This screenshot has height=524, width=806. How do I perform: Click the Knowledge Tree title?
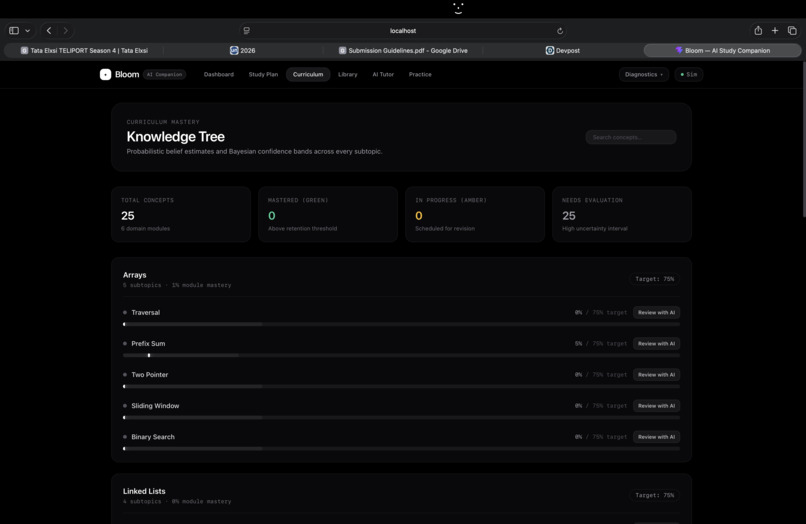tap(176, 137)
